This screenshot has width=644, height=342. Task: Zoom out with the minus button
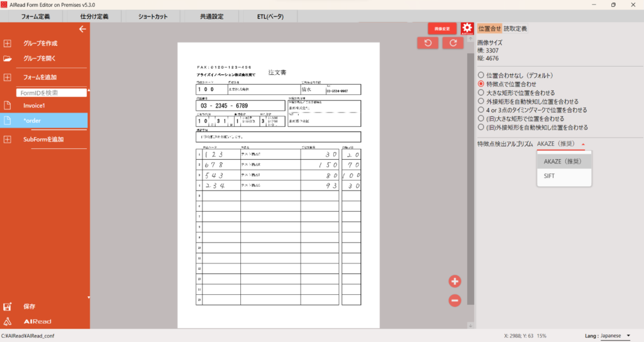(455, 301)
